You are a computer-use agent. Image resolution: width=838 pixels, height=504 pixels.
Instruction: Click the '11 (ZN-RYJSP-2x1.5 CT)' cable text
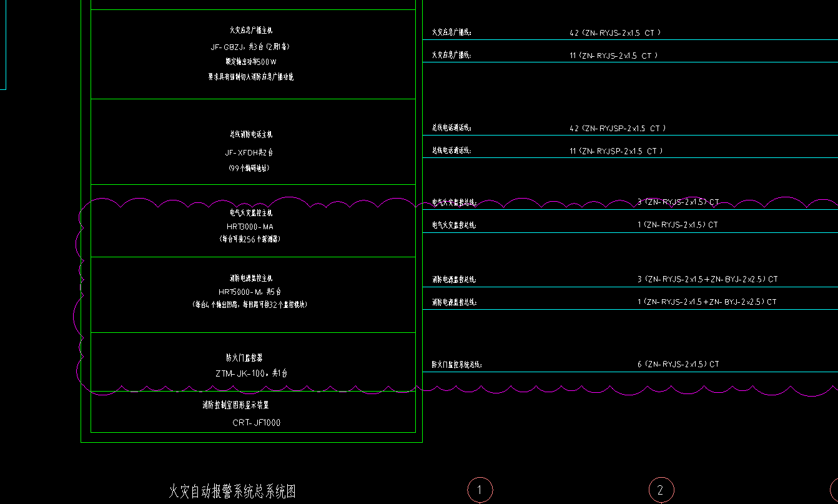(x=616, y=151)
